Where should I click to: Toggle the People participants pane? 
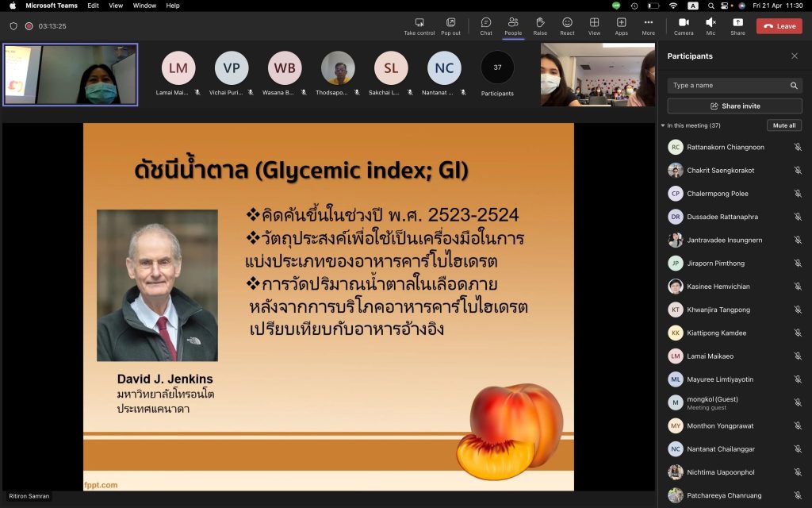pos(513,22)
